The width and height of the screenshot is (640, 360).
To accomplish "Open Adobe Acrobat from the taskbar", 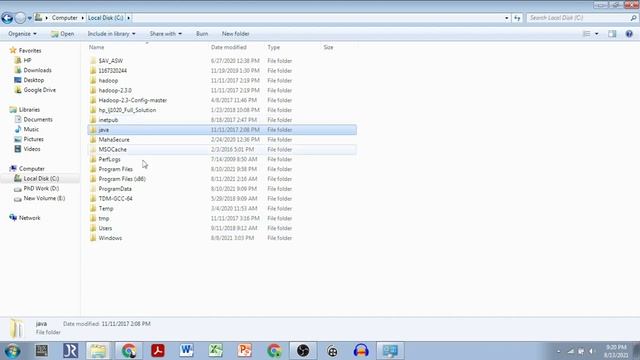I will pos(158,351).
